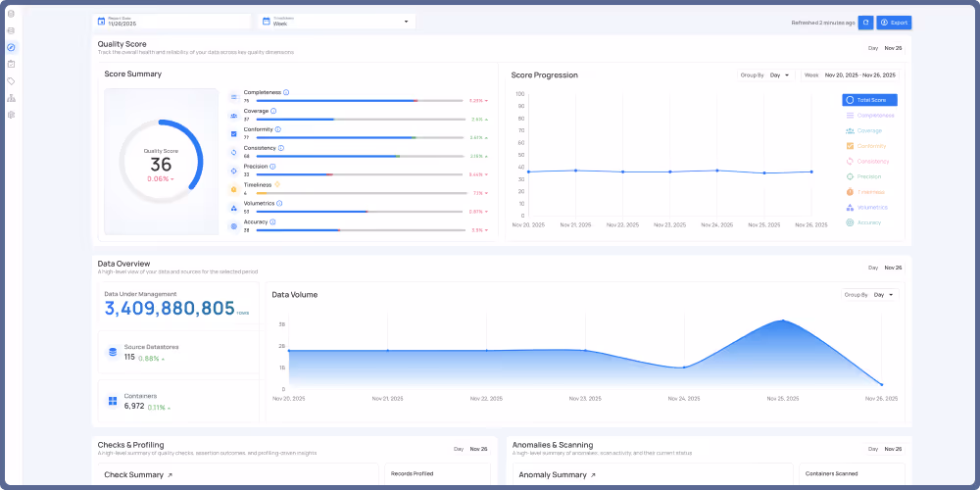Click the refresh icon button
Screen dimensions: 980x490
pos(865,23)
